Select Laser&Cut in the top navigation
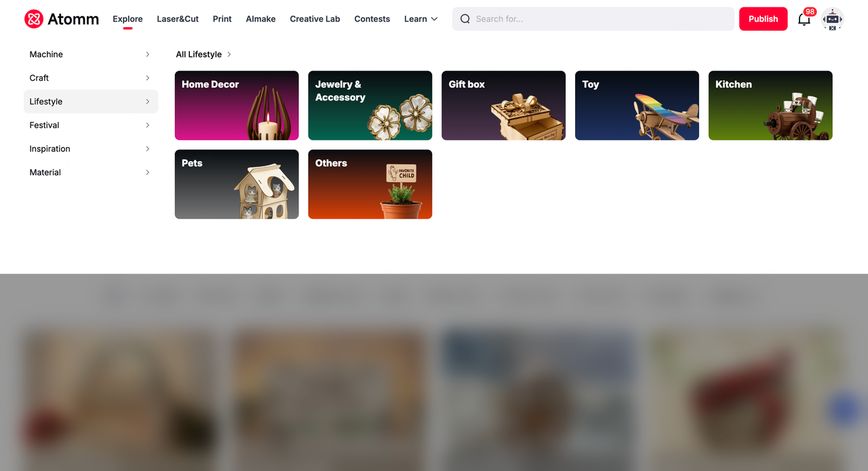 tap(178, 19)
